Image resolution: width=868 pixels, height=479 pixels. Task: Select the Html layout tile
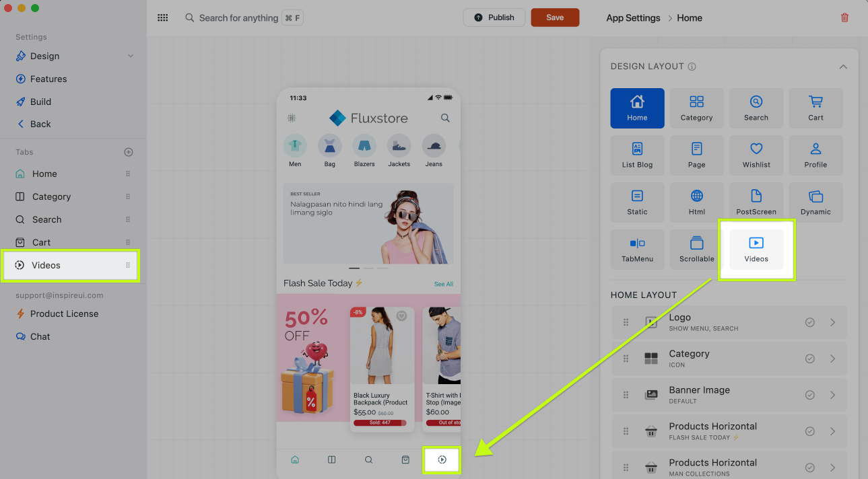[x=696, y=202]
